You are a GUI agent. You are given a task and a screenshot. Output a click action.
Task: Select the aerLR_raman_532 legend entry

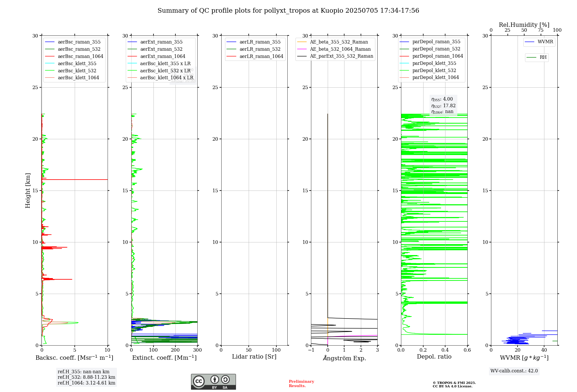point(260,49)
